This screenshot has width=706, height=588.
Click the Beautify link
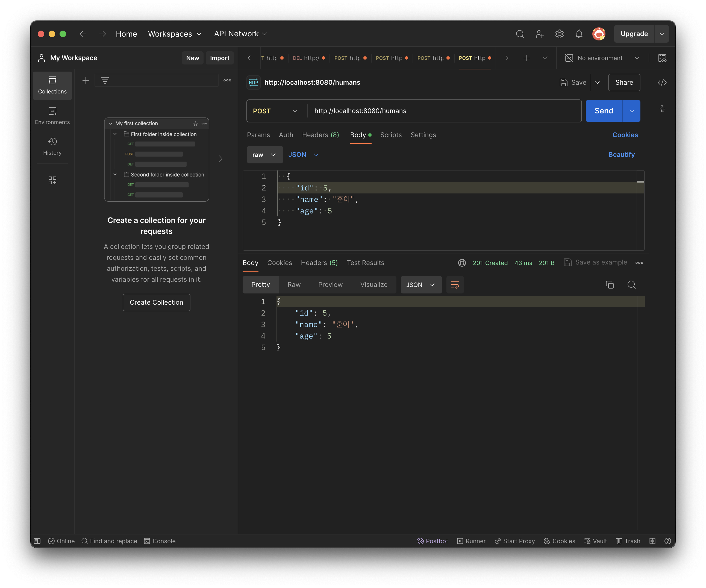coord(621,155)
